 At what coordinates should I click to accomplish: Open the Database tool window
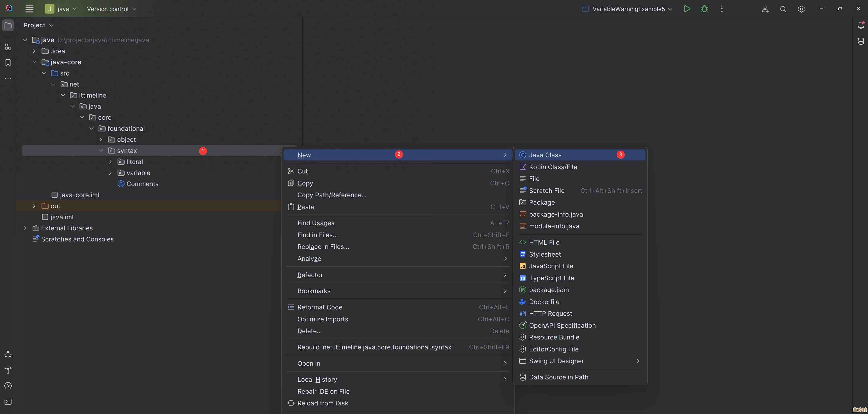(x=860, y=41)
